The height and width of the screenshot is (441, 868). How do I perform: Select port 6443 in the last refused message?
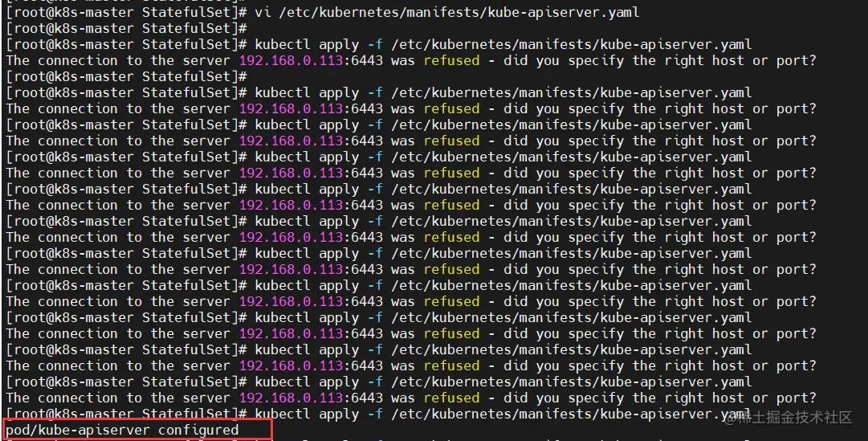[x=367, y=398]
